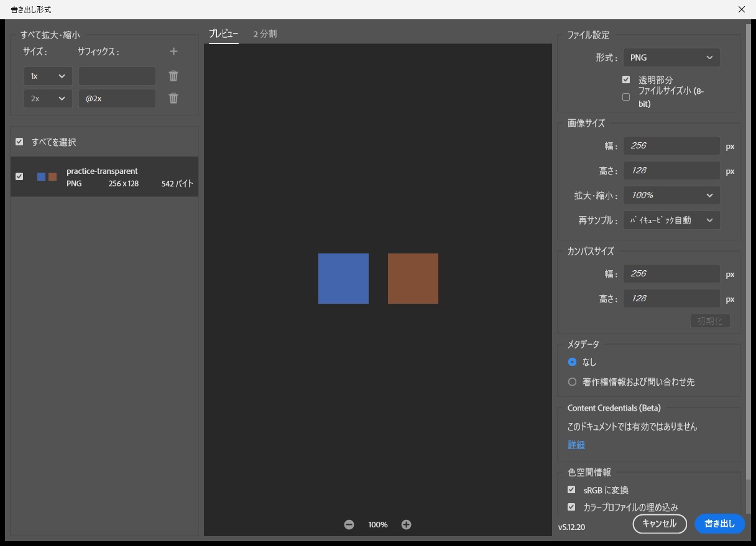
Task: Click 100% zoom level text
Action: (x=377, y=525)
